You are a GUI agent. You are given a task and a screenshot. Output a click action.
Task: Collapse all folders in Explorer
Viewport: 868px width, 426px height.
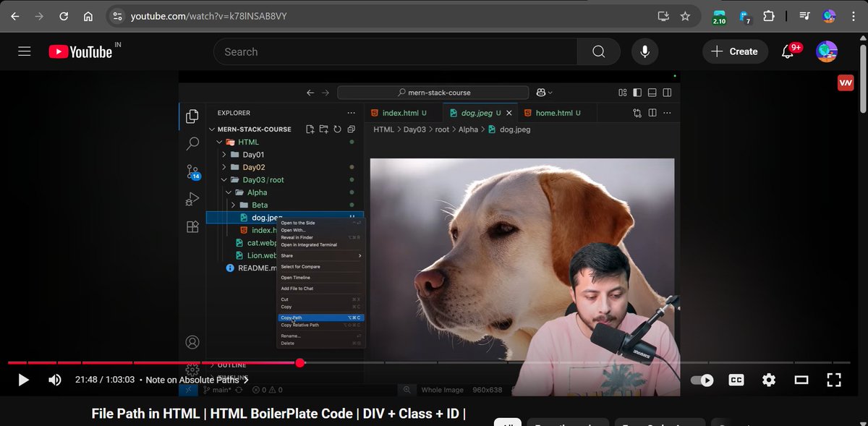(351, 129)
